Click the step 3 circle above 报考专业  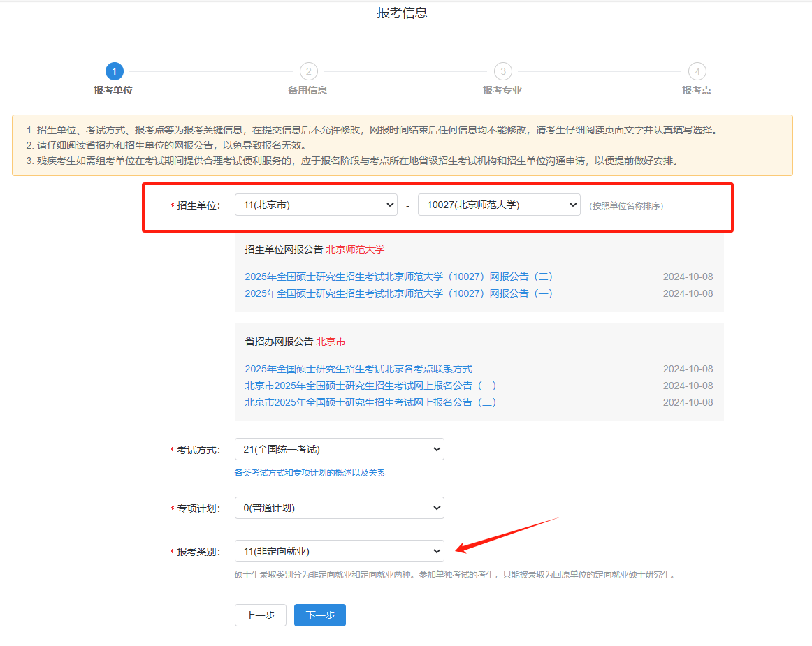point(502,71)
